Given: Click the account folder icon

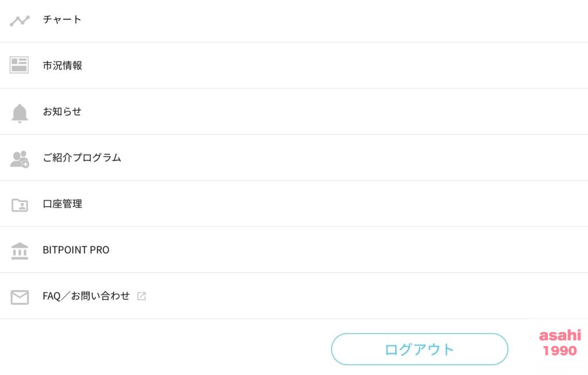Looking at the screenshot, I should [20, 205].
